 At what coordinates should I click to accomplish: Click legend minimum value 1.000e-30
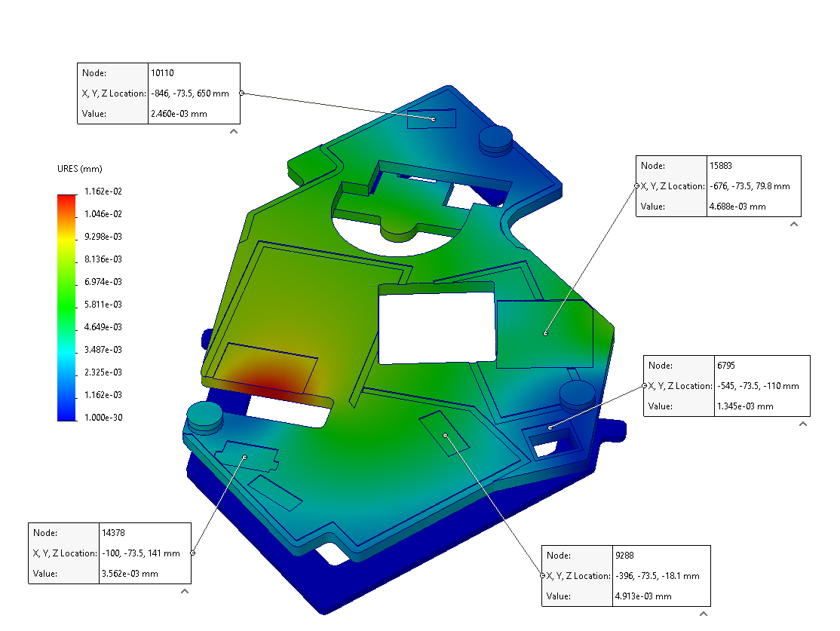pos(103,418)
